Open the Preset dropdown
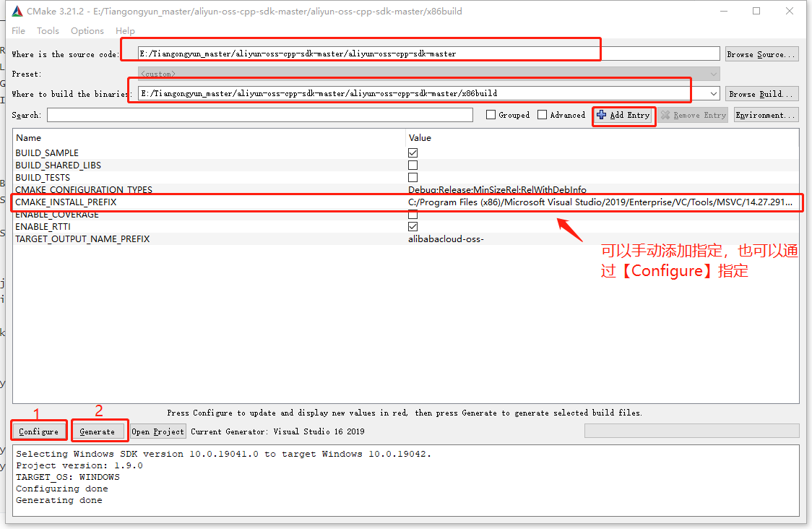 click(429, 74)
